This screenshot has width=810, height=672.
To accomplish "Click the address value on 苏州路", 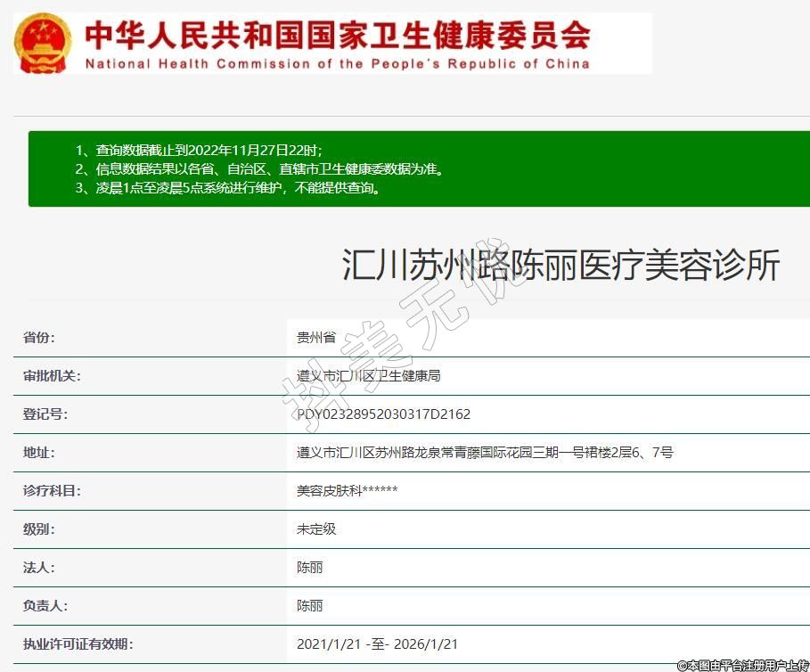I will (x=484, y=453).
